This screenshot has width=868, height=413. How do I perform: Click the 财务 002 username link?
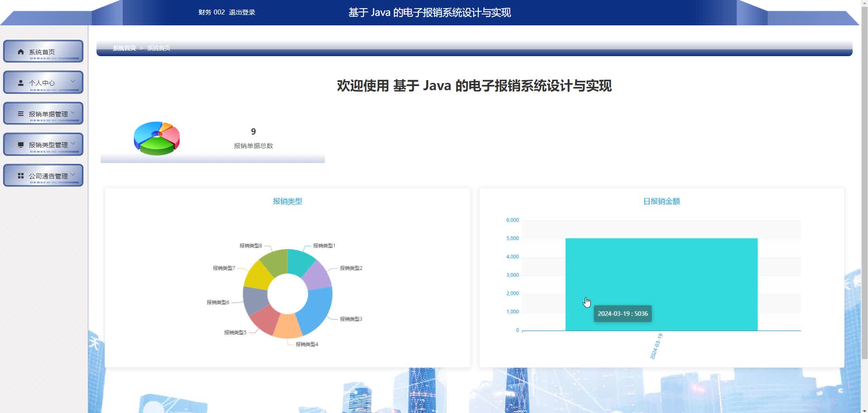pyautogui.click(x=212, y=12)
